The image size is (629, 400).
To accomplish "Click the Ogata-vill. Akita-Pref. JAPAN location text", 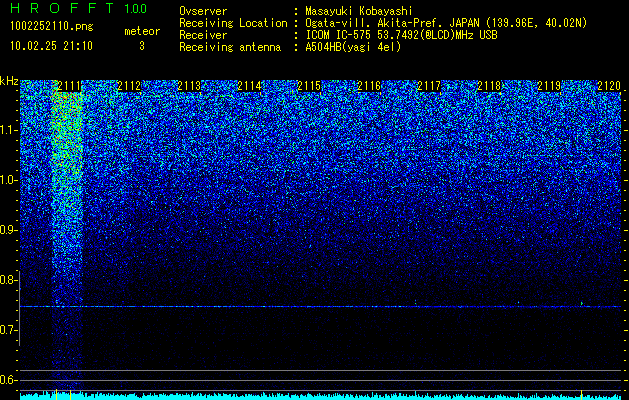I will tap(446, 23).
